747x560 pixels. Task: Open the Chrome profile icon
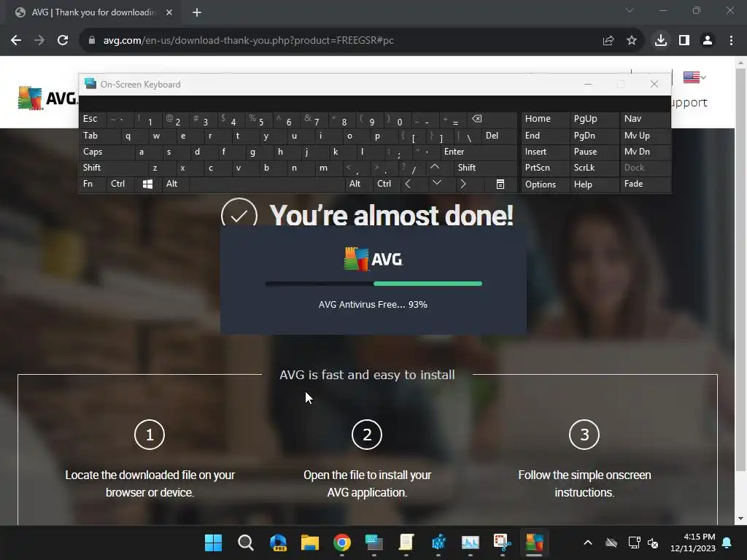tap(708, 41)
